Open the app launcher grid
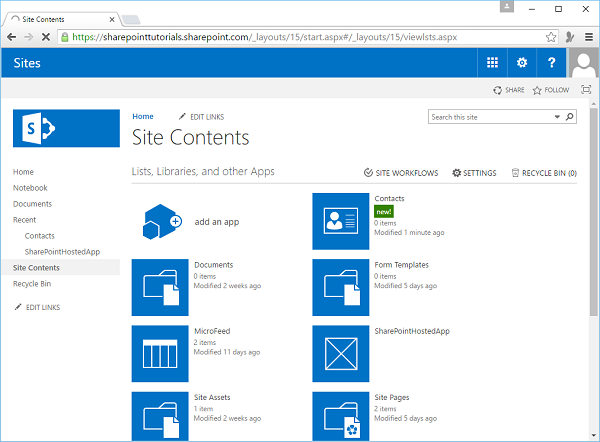This screenshot has width=600, height=442. click(x=492, y=63)
